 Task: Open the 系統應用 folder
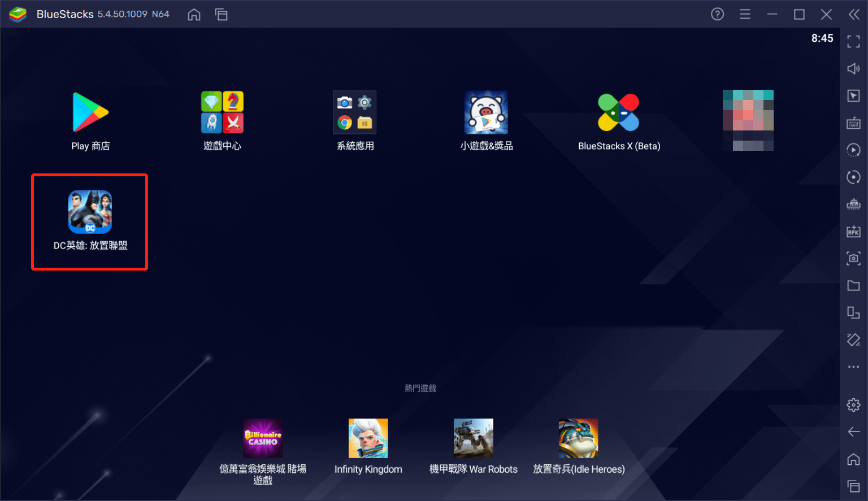click(354, 112)
